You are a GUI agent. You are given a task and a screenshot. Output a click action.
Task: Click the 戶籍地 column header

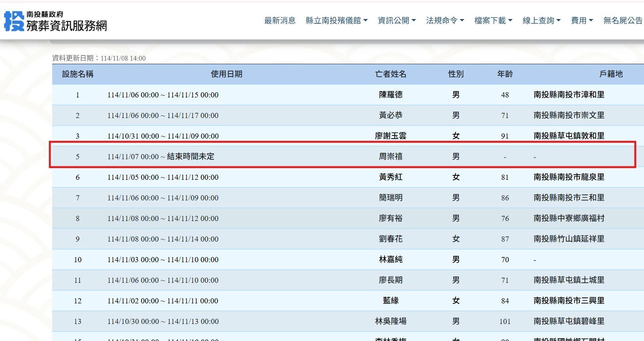(x=611, y=74)
